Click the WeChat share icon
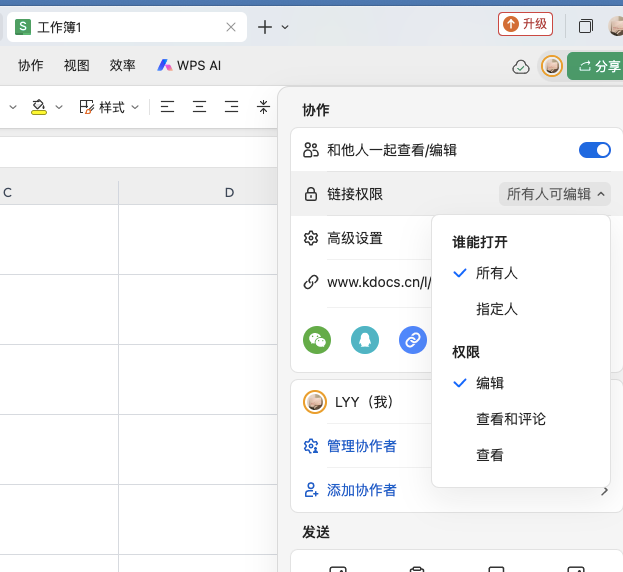This screenshot has height=572, width=623. click(317, 340)
